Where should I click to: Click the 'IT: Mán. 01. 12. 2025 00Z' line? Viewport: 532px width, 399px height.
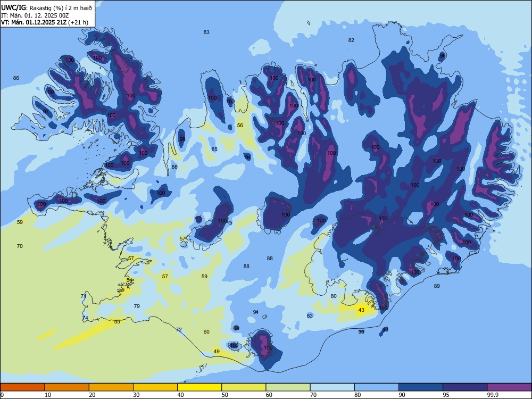pos(35,15)
